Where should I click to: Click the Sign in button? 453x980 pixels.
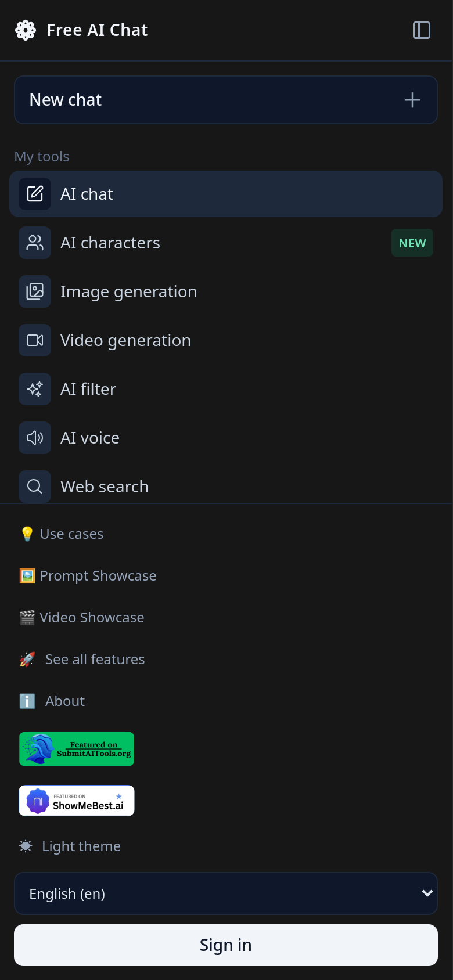(x=226, y=945)
